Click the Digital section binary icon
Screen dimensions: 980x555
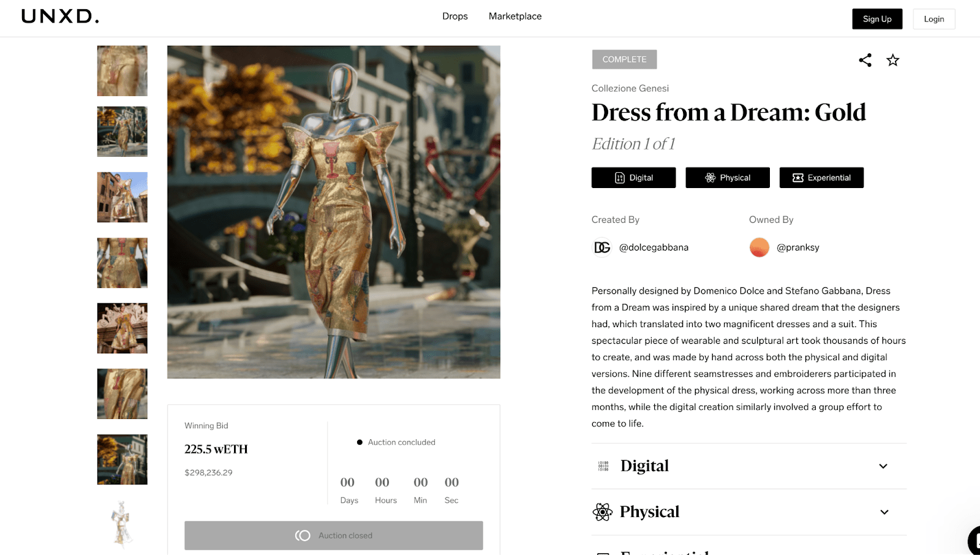click(x=603, y=466)
